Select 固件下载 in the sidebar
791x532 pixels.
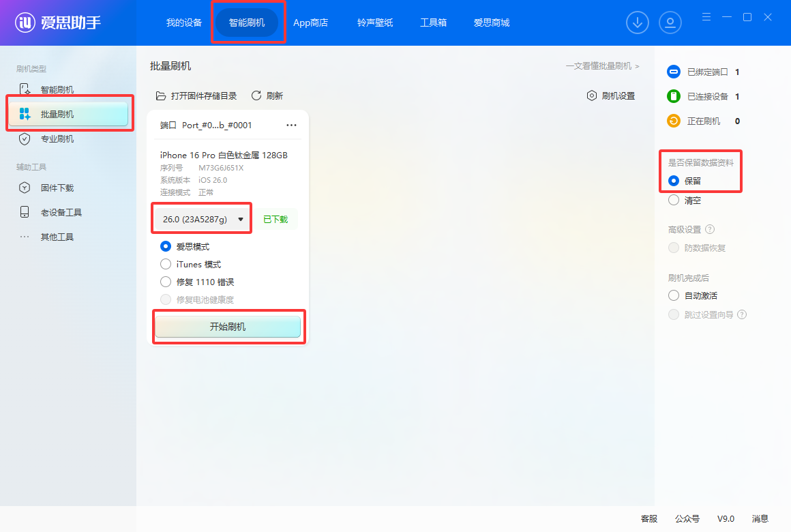(57, 188)
